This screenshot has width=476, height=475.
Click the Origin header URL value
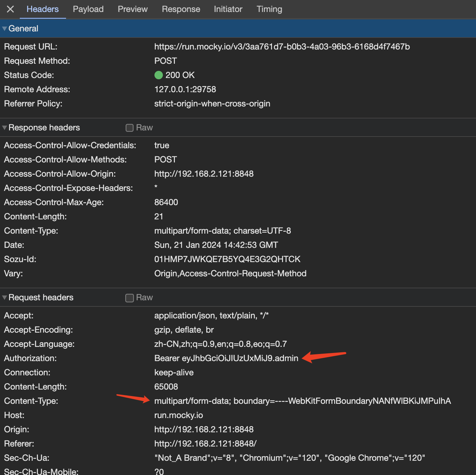[204, 429]
